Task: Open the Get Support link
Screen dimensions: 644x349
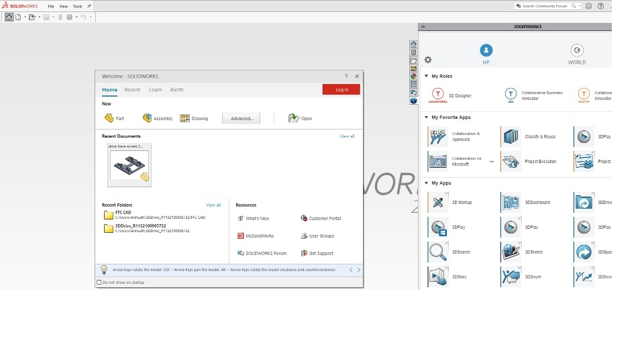Action: coord(317,253)
